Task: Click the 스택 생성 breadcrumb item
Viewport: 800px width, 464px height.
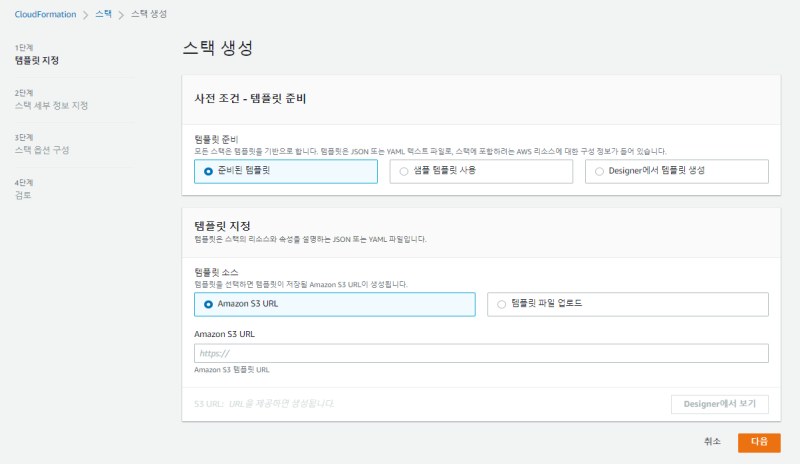Action: [x=149, y=15]
